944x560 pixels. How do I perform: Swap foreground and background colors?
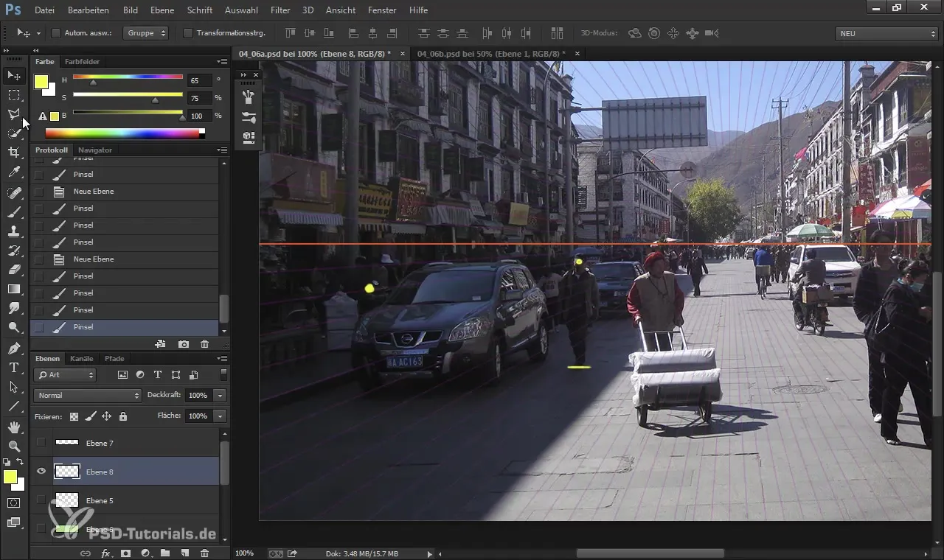click(x=20, y=462)
